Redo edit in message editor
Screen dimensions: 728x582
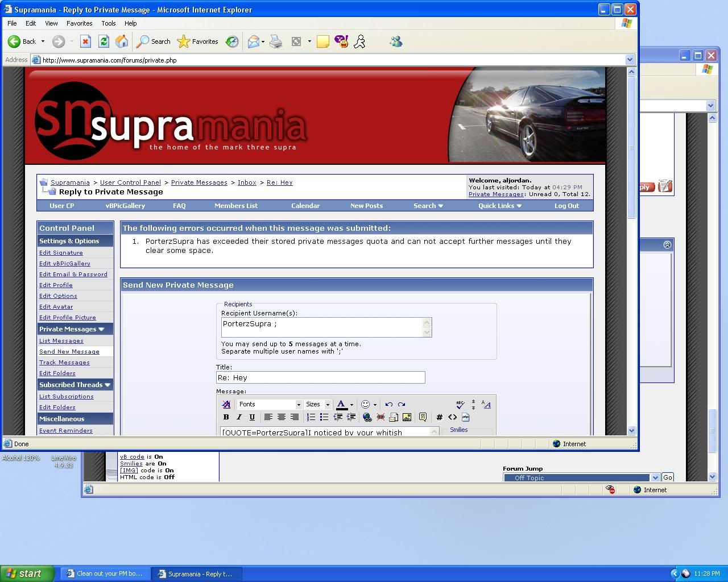coord(402,404)
